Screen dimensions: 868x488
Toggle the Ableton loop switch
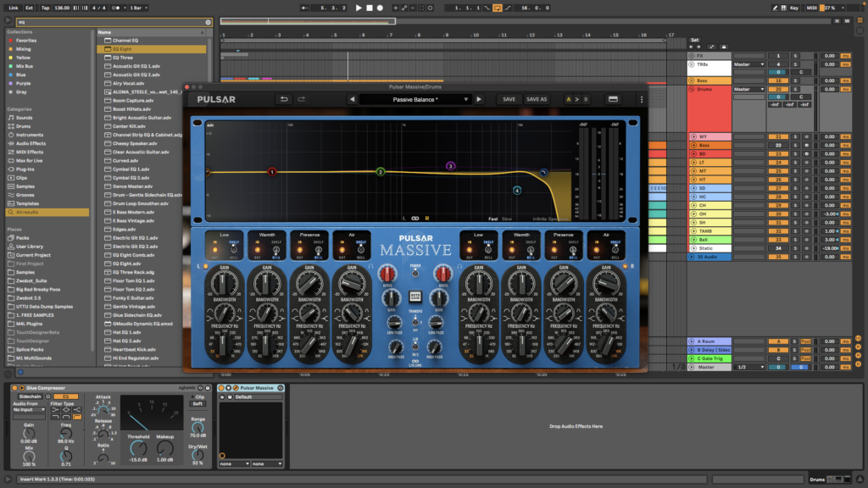(x=497, y=8)
